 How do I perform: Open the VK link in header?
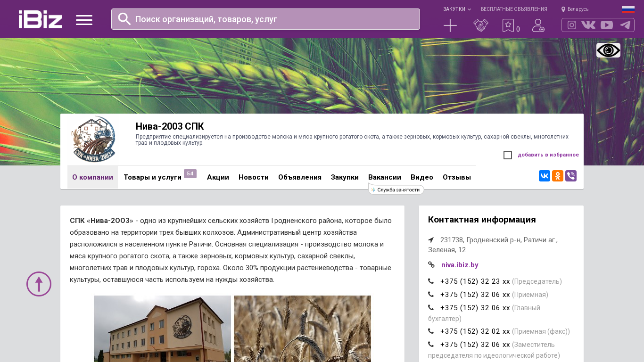point(588,25)
